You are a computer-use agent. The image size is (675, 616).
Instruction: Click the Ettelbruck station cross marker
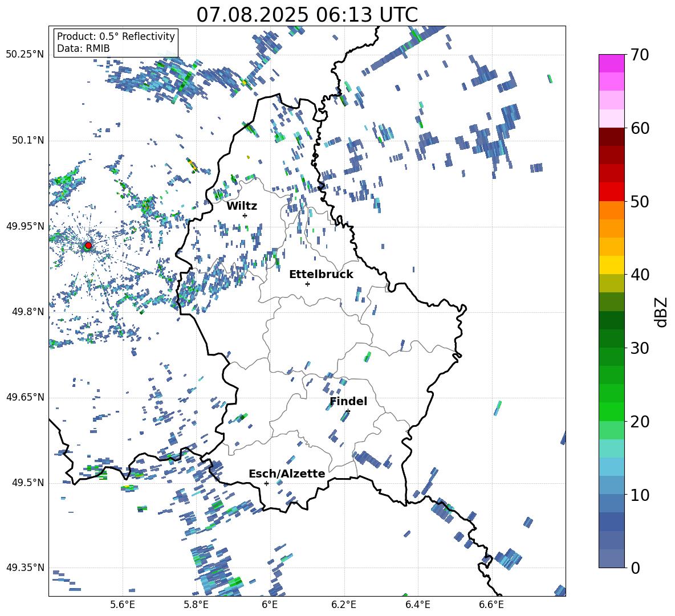point(307,284)
